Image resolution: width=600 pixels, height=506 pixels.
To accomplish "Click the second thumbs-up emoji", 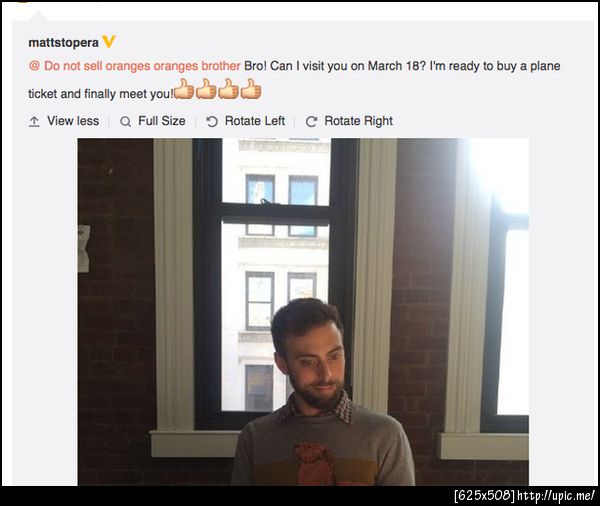I will (x=207, y=89).
